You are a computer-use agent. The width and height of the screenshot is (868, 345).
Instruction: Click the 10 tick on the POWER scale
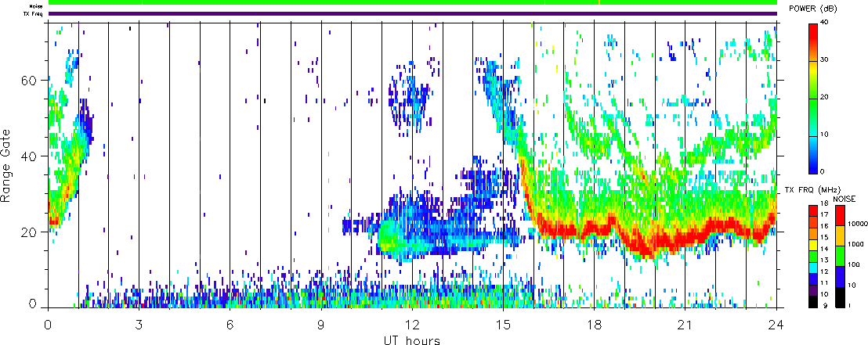(826, 135)
